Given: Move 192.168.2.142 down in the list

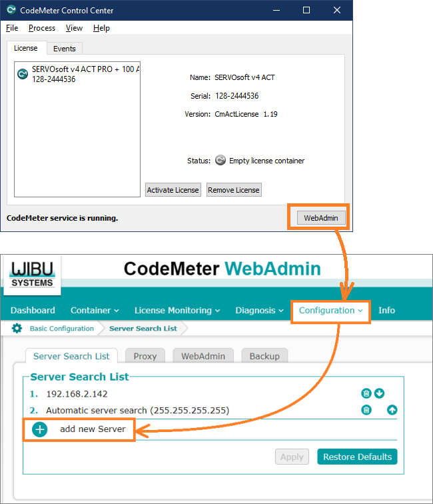Looking at the screenshot, I should click(379, 393).
